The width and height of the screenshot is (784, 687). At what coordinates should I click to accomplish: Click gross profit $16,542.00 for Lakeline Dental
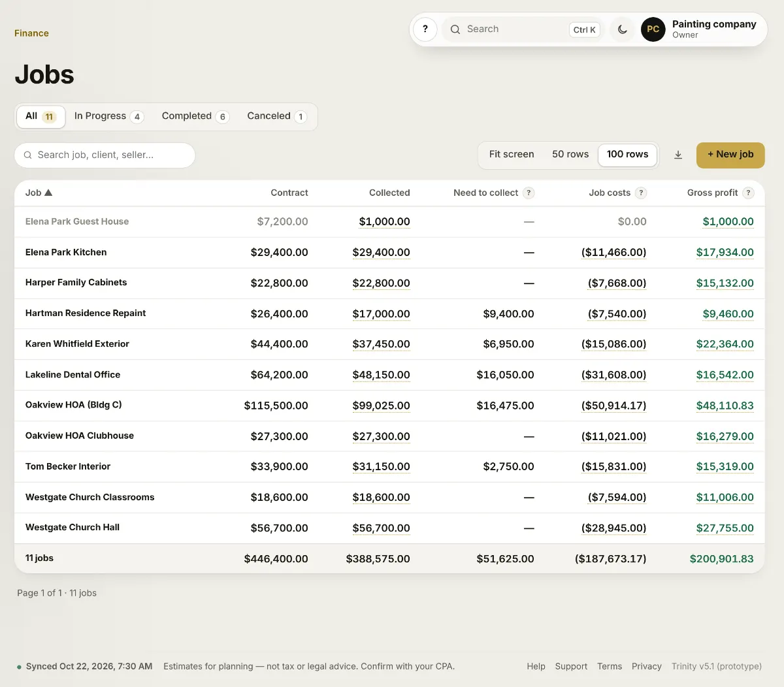725,375
